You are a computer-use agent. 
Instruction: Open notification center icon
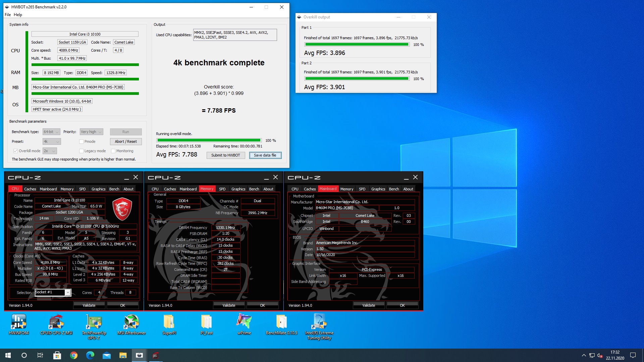tap(633, 355)
